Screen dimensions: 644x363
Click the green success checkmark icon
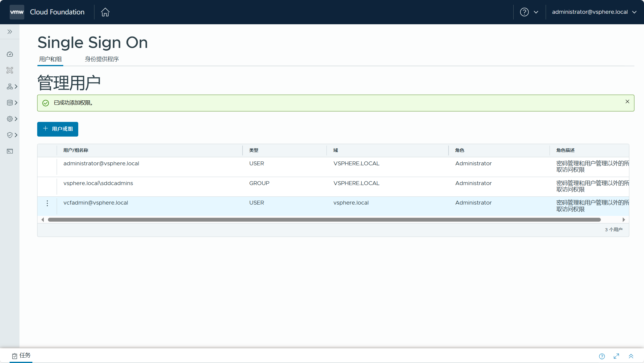(x=46, y=103)
